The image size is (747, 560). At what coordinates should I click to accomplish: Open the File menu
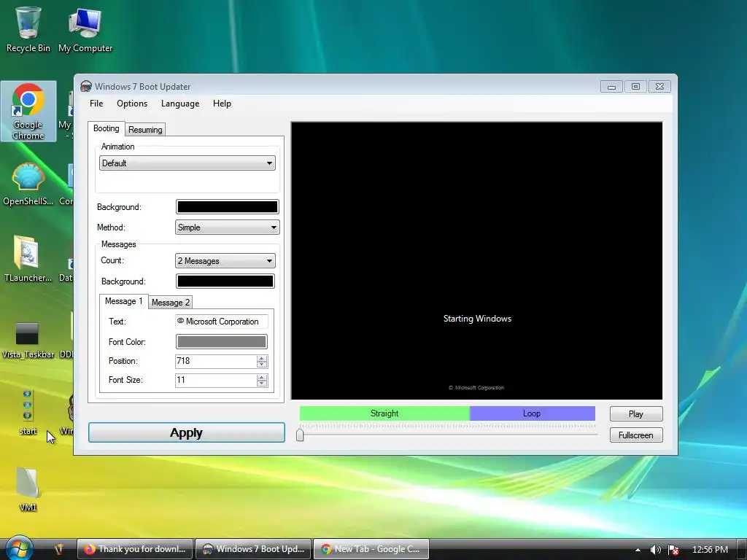pos(96,104)
